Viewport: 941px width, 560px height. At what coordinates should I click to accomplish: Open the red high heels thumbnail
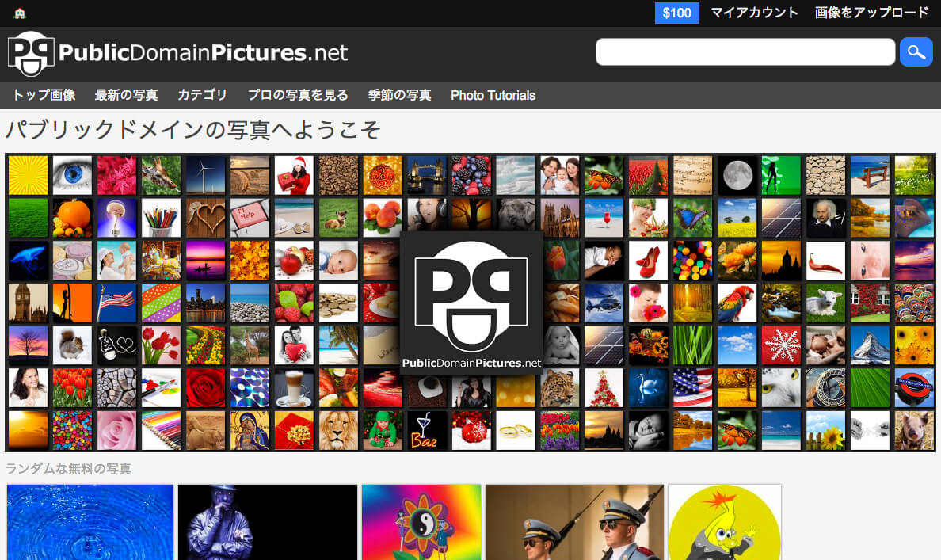point(648,261)
